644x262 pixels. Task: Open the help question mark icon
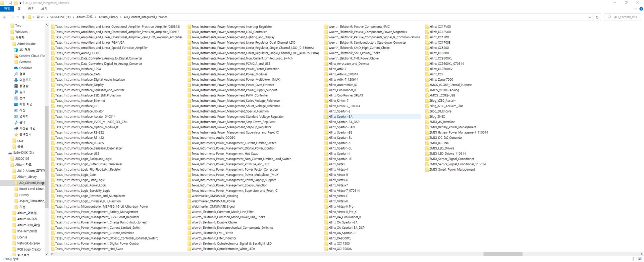[641, 9]
